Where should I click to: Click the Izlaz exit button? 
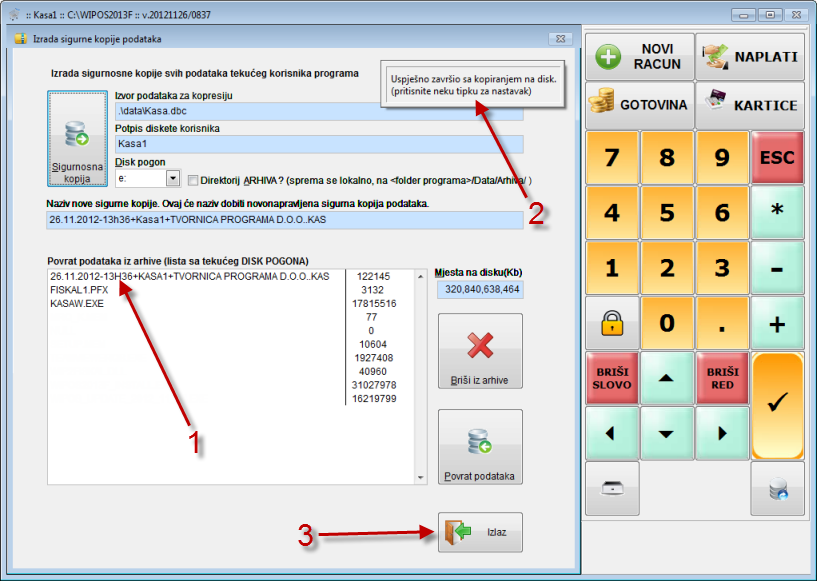coord(480,533)
